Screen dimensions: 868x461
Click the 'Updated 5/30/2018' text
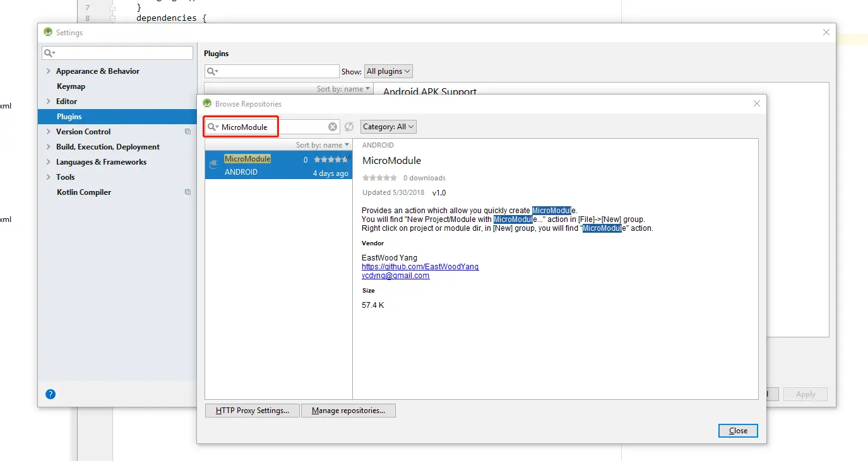pyautogui.click(x=394, y=192)
